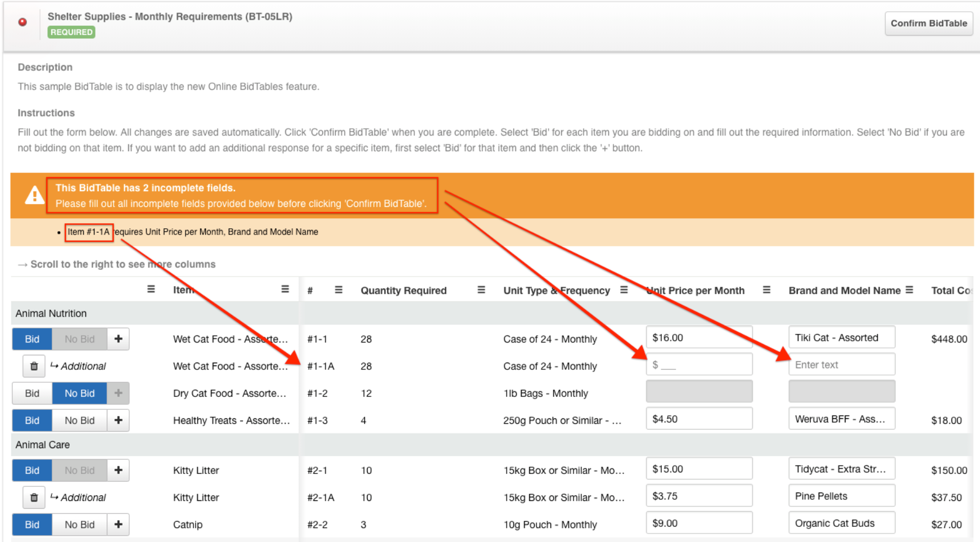Click the Brand and Model Name header text
Image resolution: width=980 pixels, height=542 pixels.
844,291
